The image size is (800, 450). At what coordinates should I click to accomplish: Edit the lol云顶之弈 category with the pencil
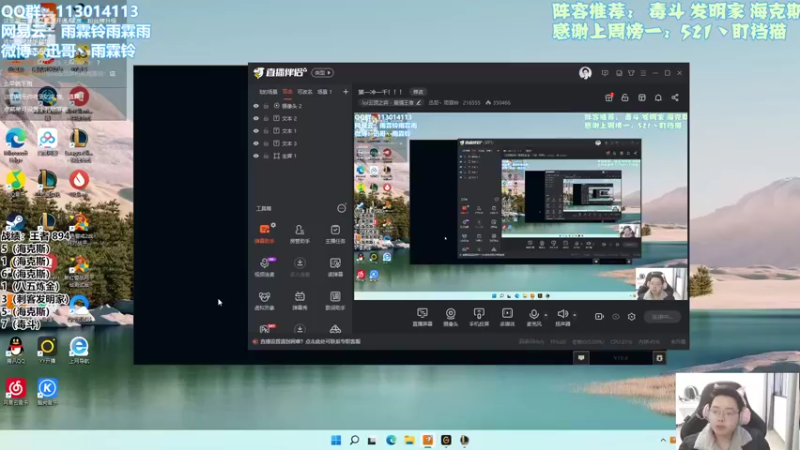[x=419, y=103]
